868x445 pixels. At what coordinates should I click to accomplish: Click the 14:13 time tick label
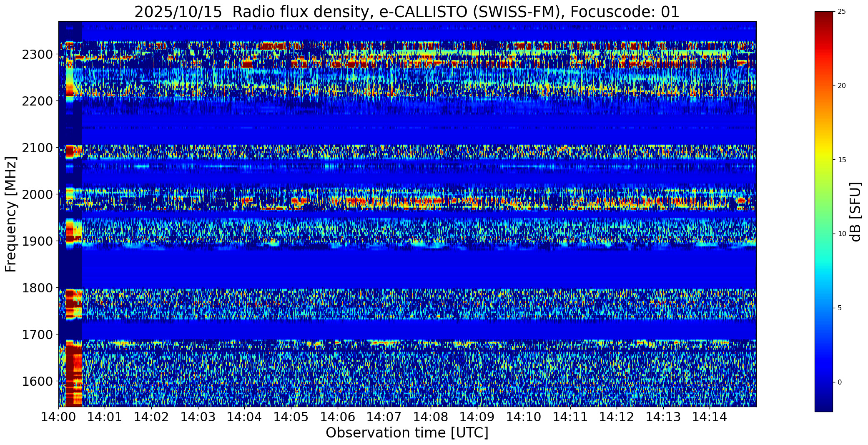[x=663, y=417]
